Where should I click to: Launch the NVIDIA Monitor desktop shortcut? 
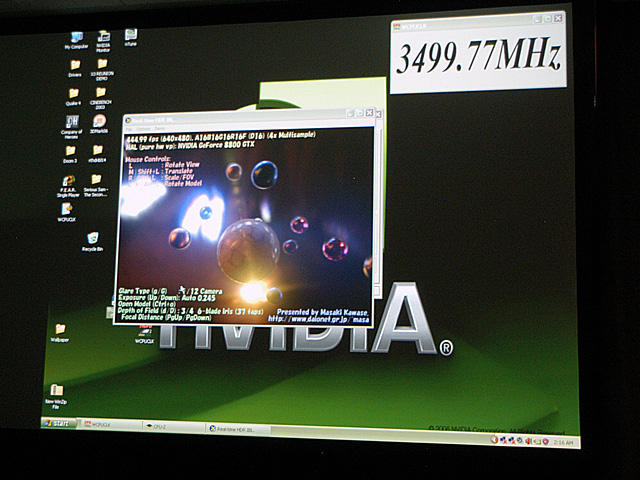(103, 41)
